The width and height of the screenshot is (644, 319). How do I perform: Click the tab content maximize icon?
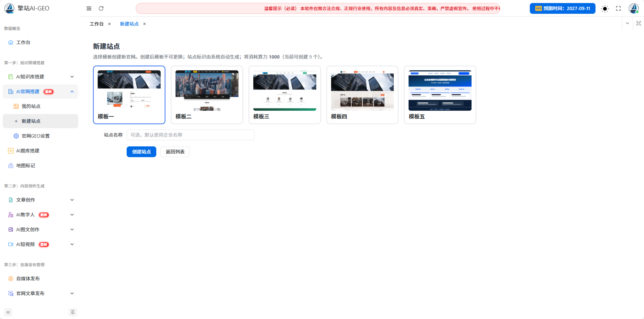(x=638, y=23)
